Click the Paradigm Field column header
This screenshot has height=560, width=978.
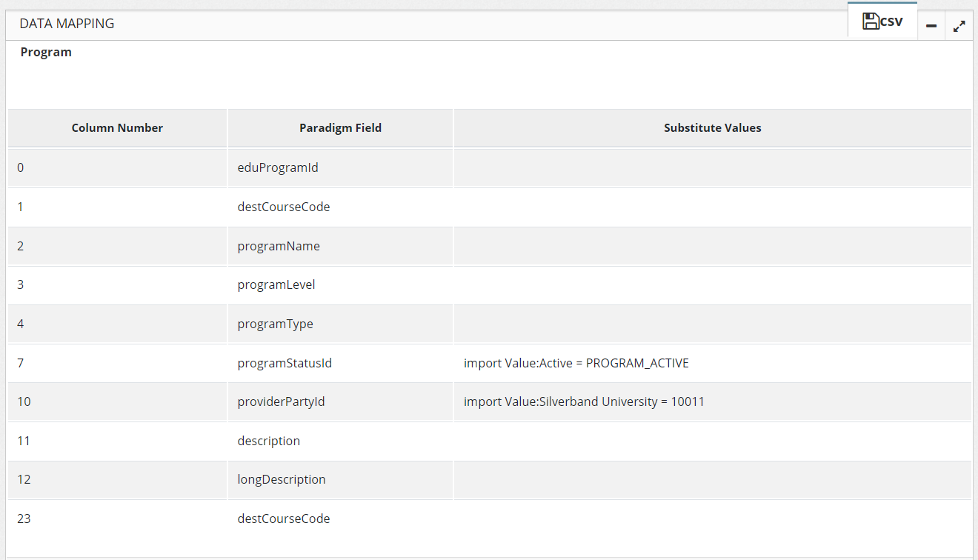[340, 128]
